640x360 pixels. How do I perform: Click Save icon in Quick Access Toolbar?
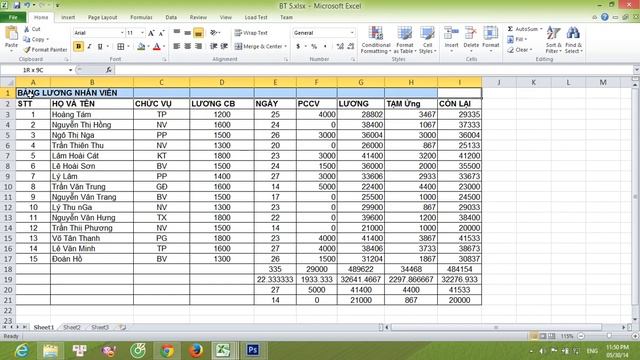click(17, 5)
